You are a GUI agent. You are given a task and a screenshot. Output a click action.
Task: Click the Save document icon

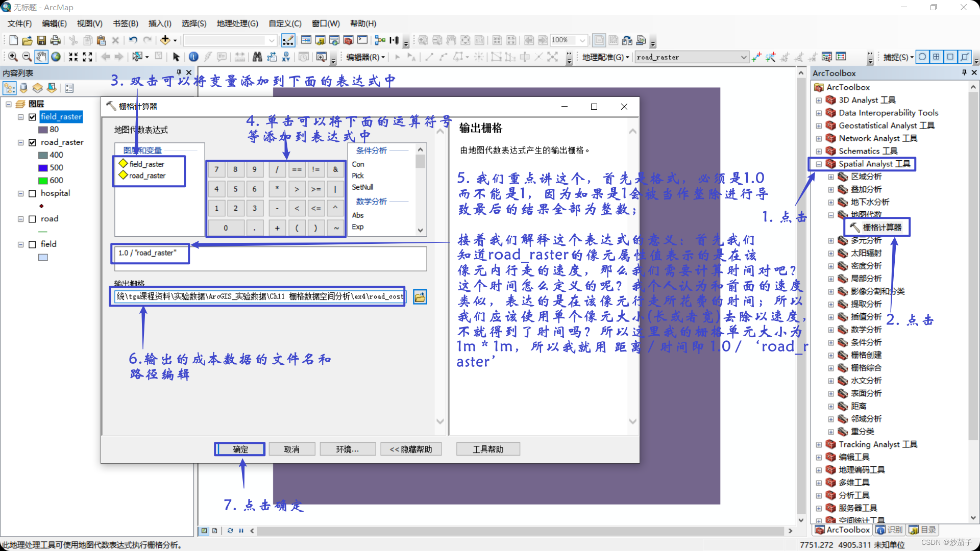pos(41,40)
